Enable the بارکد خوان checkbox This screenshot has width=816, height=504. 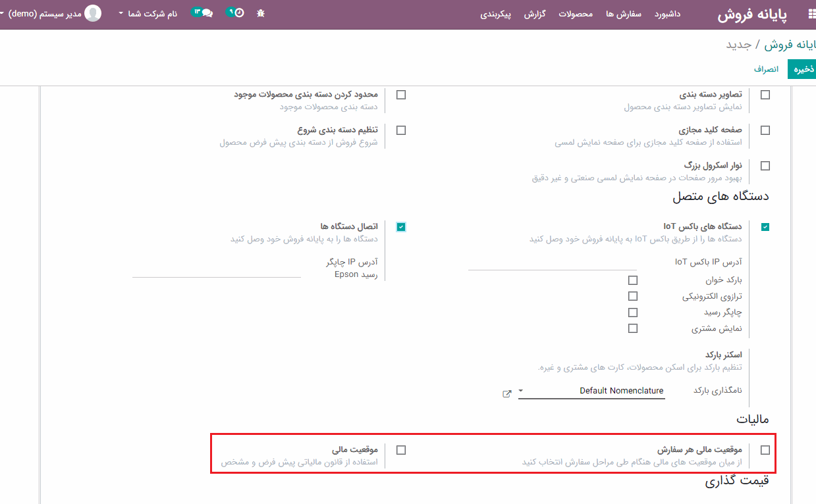coord(633,280)
